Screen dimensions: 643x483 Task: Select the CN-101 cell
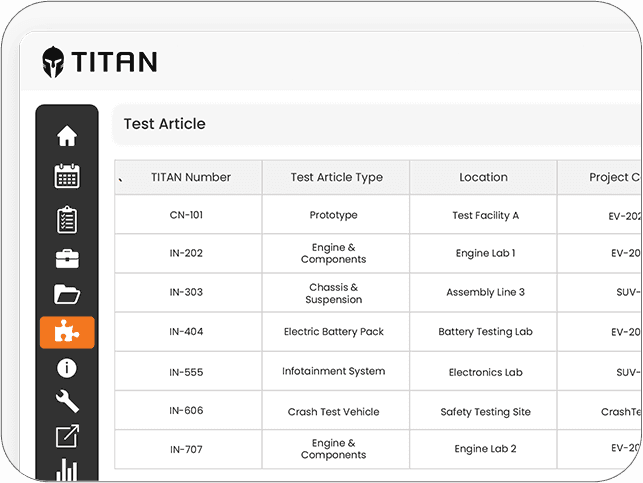point(188,214)
